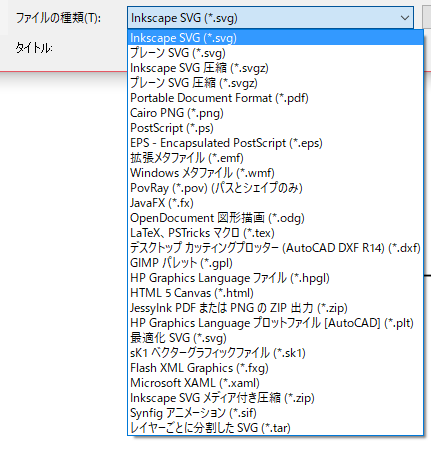Choose PostScript (*.ps) format

(275, 128)
